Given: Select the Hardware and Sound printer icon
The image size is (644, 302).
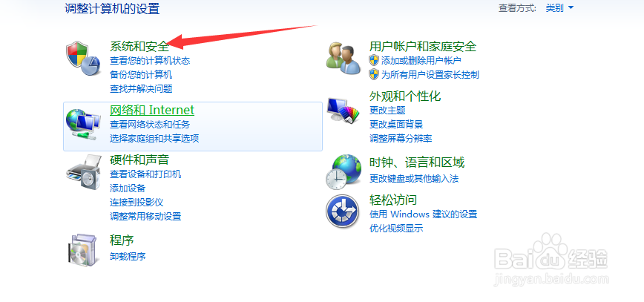Looking at the screenshot, I should tap(84, 171).
